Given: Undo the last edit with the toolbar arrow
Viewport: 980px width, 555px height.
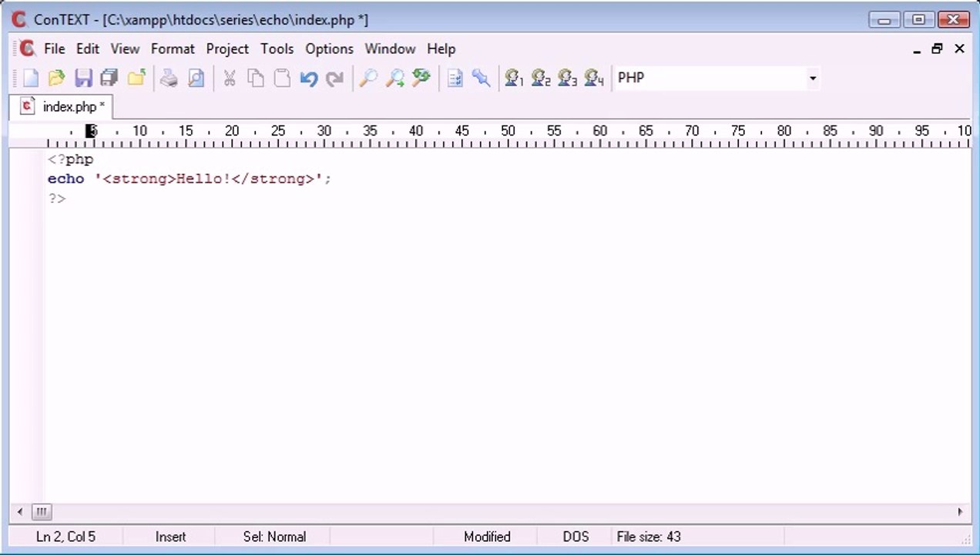Looking at the screenshot, I should point(309,78).
